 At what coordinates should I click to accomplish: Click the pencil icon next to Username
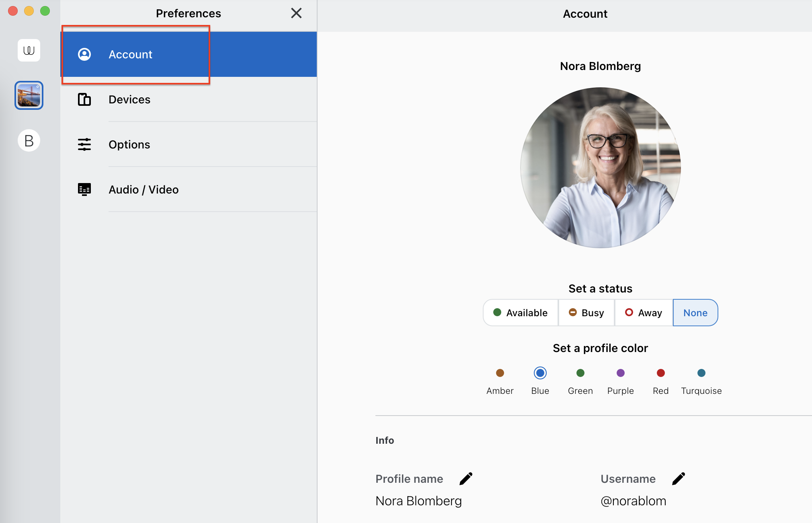[x=679, y=479]
